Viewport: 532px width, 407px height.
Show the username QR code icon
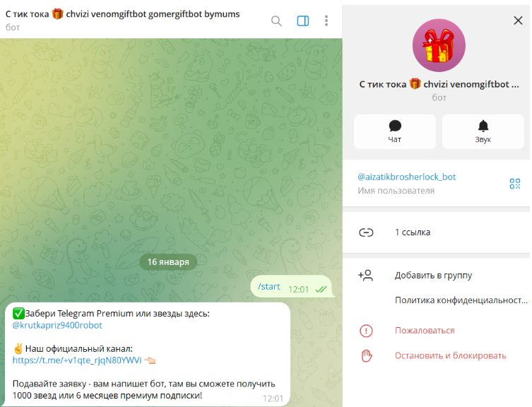(x=515, y=184)
